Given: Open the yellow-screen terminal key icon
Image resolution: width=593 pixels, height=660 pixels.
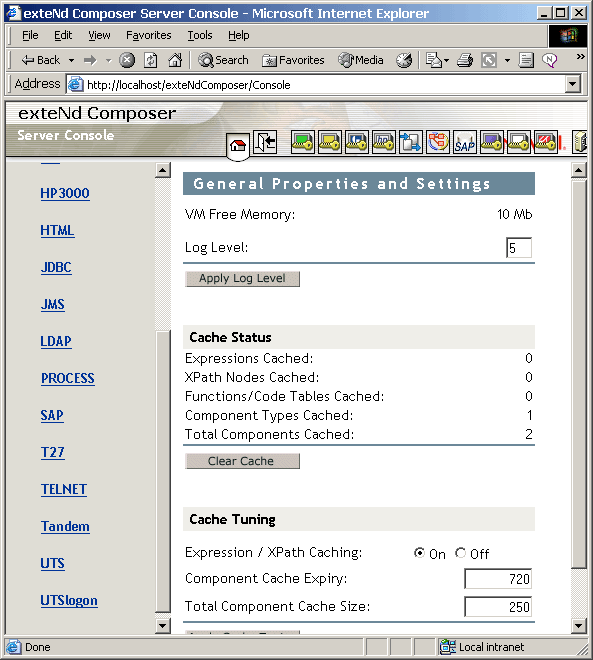Looking at the screenshot, I should [x=330, y=142].
